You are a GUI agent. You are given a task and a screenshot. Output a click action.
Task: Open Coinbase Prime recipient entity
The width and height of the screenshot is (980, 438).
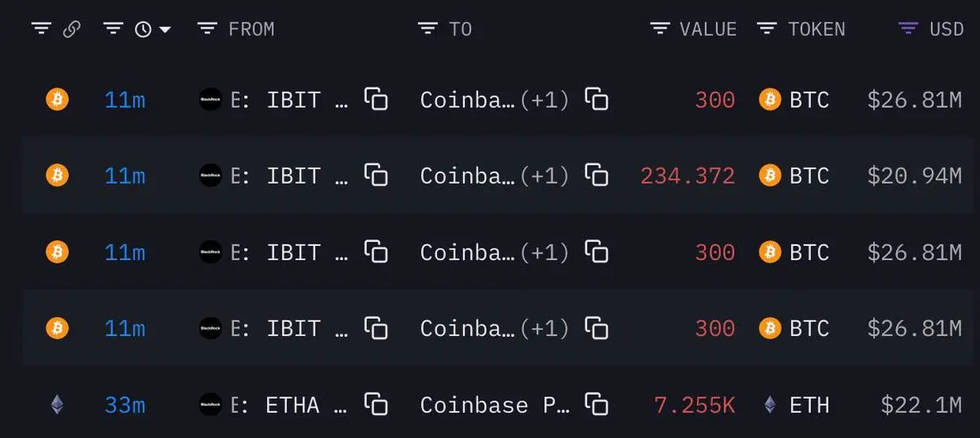(495, 404)
